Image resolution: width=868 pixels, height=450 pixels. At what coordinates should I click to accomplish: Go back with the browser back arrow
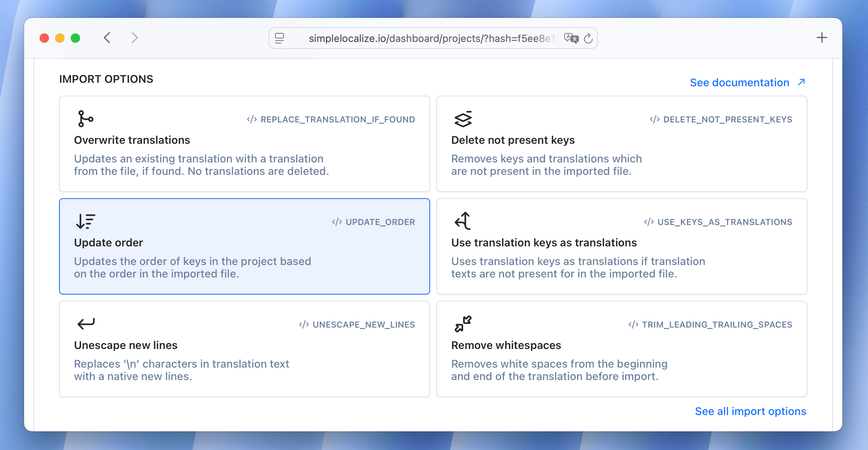tap(107, 38)
